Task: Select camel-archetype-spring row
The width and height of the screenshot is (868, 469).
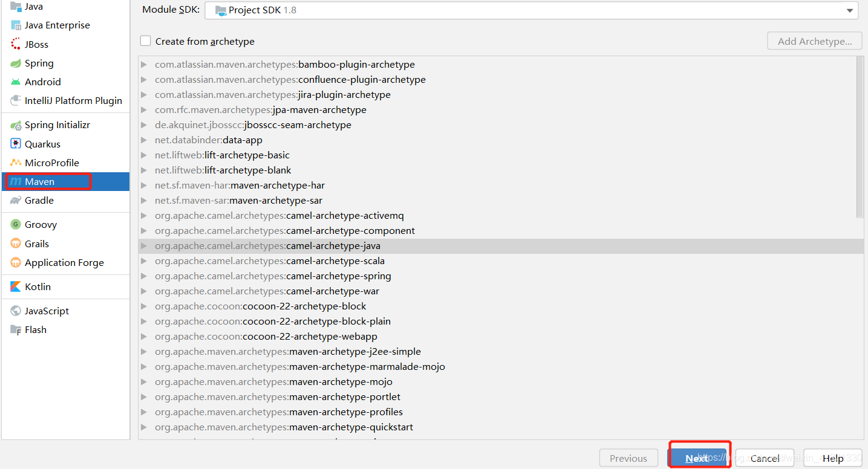Action: point(501,276)
